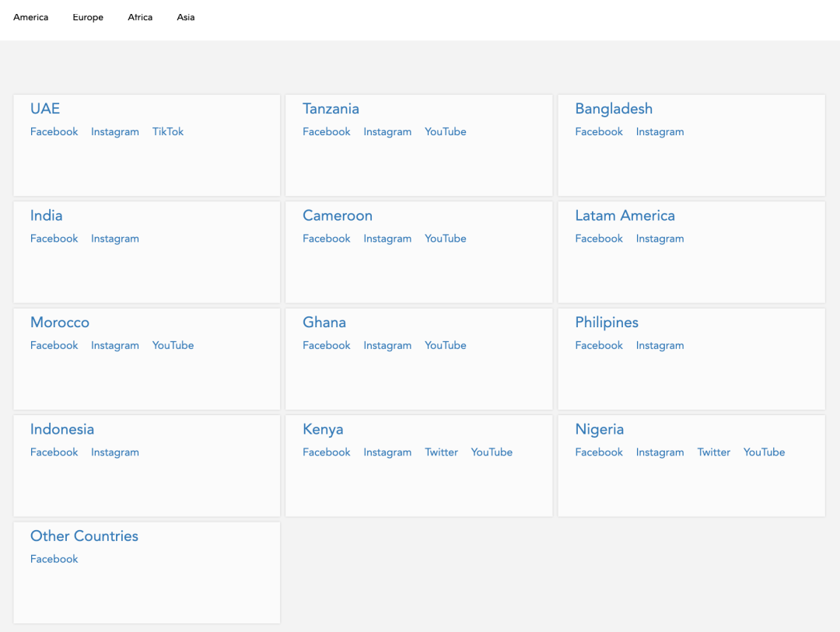Image resolution: width=840 pixels, height=632 pixels.
Task: Visit India's Facebook page link
Action: [54, 239]
